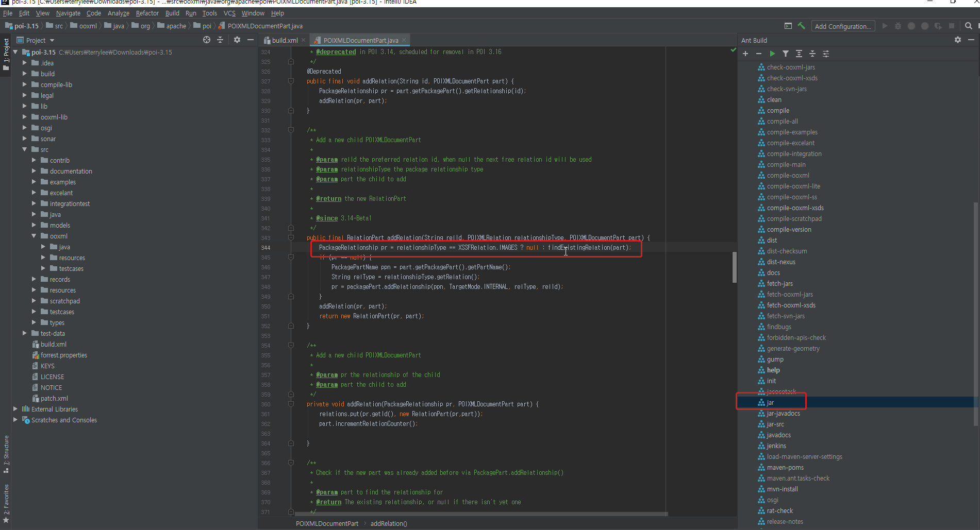Viewport: 980px width, 530px height.
Task: Expand External Libraries node
Action: (15, 409)
